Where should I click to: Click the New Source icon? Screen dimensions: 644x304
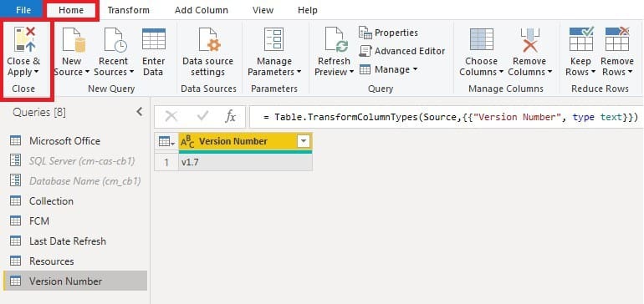(74, 40)
